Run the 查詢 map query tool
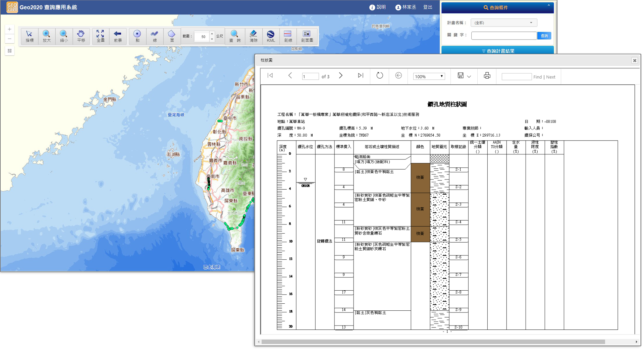Viewport: 644px width, 349px height. (235, 36)
